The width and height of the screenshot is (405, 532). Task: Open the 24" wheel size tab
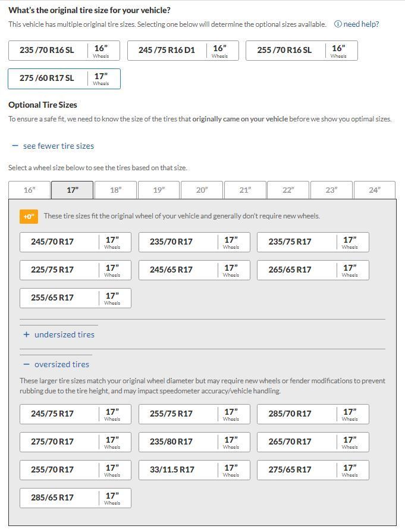pyautogui.click(x=374, y=190)
